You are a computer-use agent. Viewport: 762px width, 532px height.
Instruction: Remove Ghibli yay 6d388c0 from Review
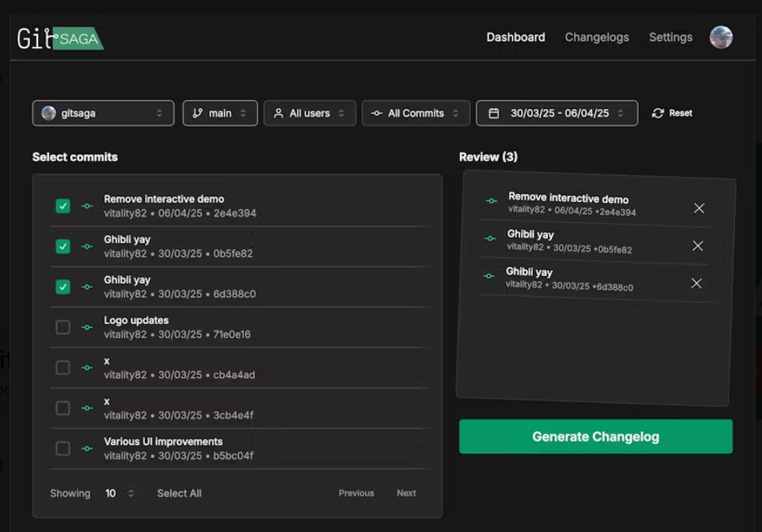coord(696,284)
